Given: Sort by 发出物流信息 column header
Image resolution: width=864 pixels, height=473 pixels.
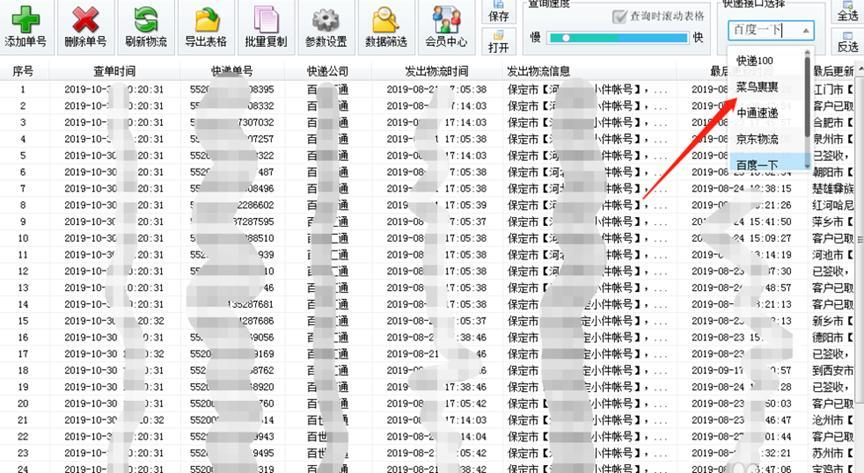Looking at the screenshot, I should point(538,71).
